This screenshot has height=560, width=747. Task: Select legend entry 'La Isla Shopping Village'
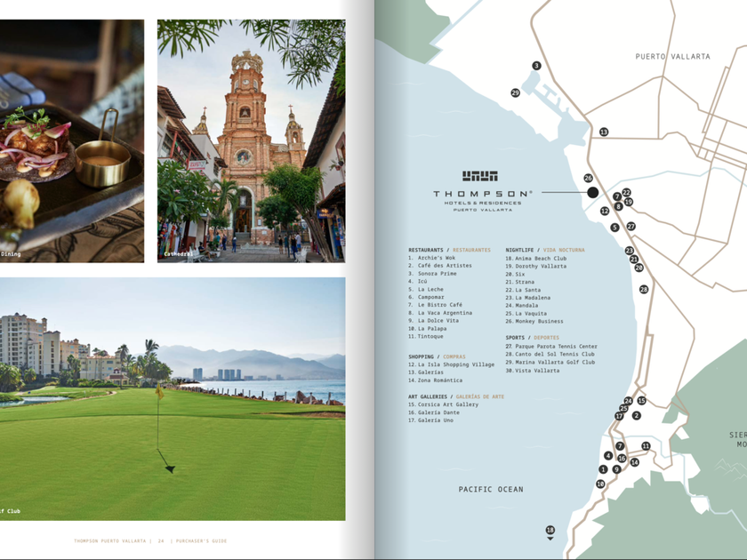(451, 364)
